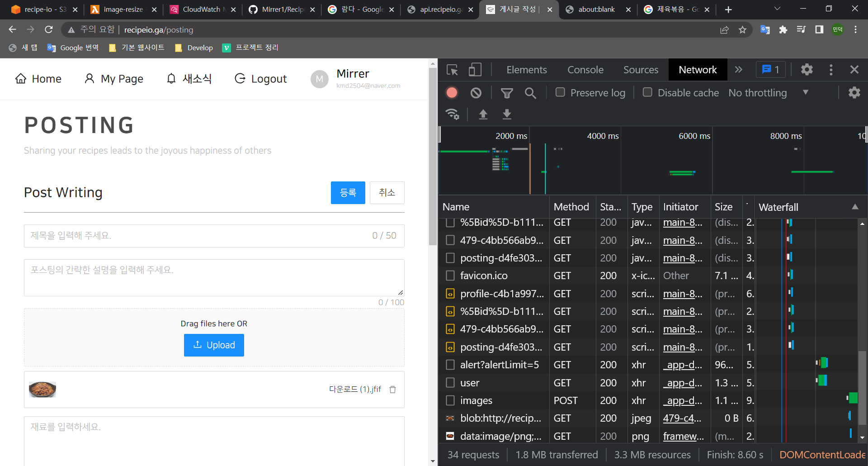Import a HAR file into DevTools
Screen dimensions: 868x466
[x=483, y=114]
